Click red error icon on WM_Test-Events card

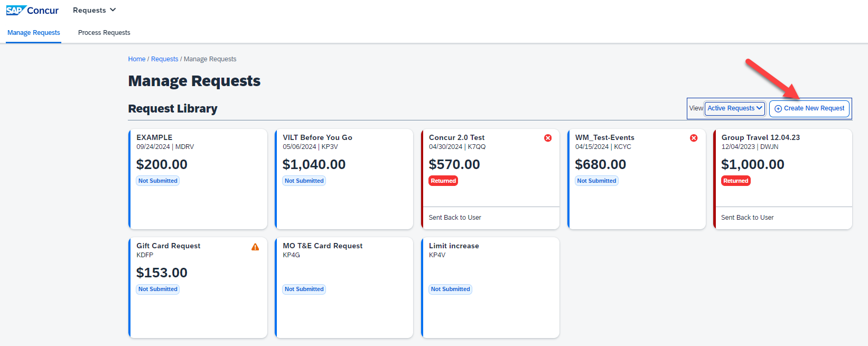tap(694, 138)
